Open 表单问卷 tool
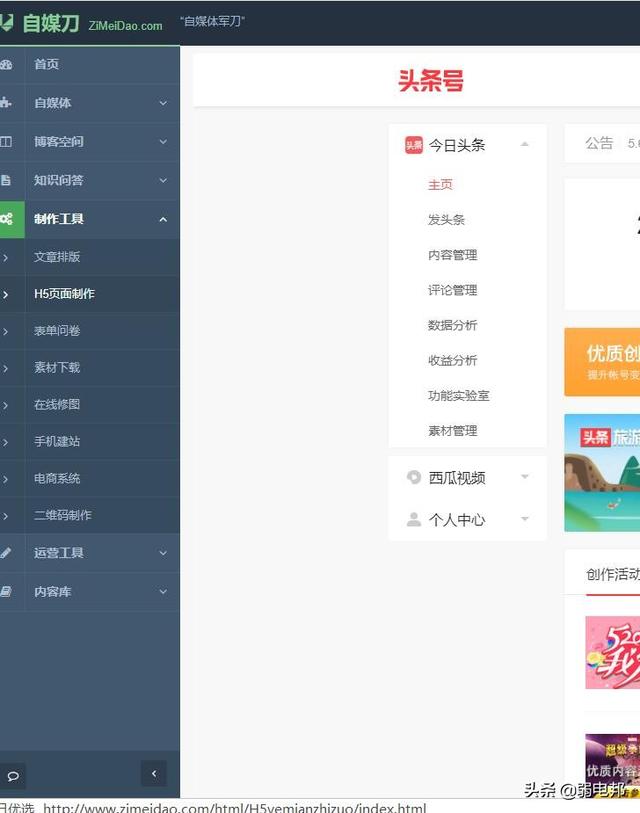This screenshot has height=813, width=640. 57,330
